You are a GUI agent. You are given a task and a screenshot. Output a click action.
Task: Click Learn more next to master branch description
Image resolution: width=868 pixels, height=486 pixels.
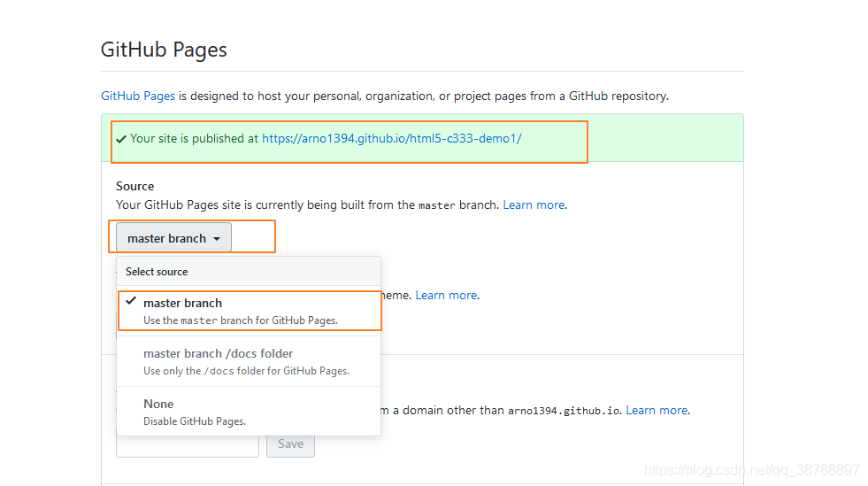[534, 204]
